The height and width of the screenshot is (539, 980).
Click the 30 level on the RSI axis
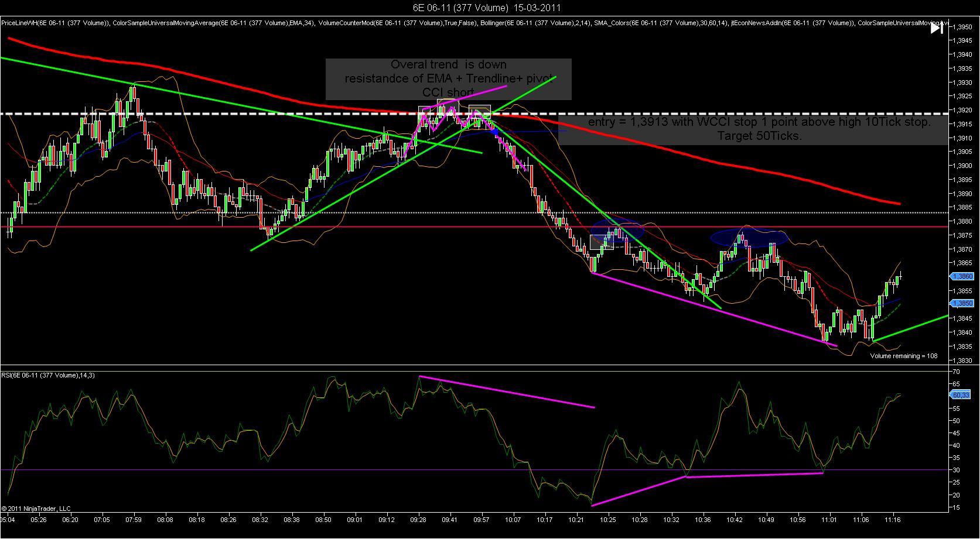tap(956, 470)
